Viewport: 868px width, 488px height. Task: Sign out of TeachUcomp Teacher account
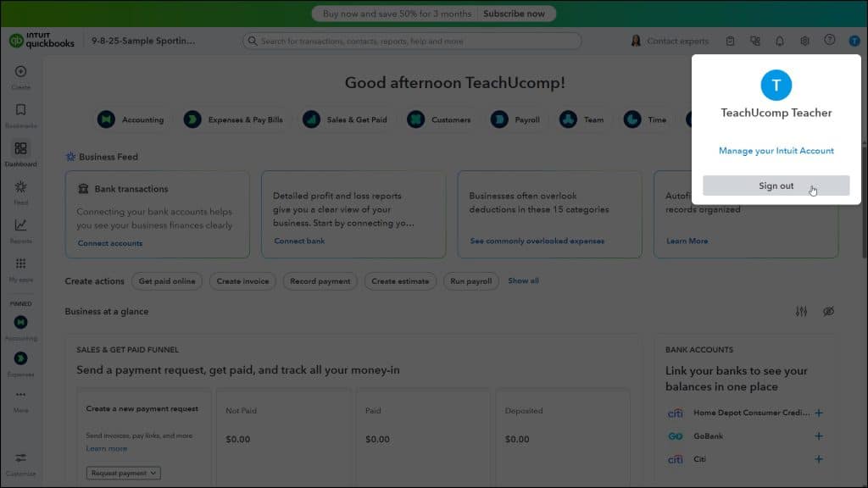click(x=776, y=185)
